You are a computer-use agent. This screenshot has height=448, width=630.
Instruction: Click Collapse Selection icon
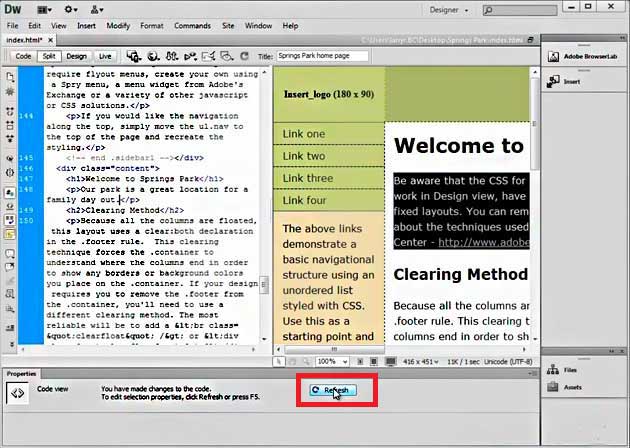click(x=10, y=125)
